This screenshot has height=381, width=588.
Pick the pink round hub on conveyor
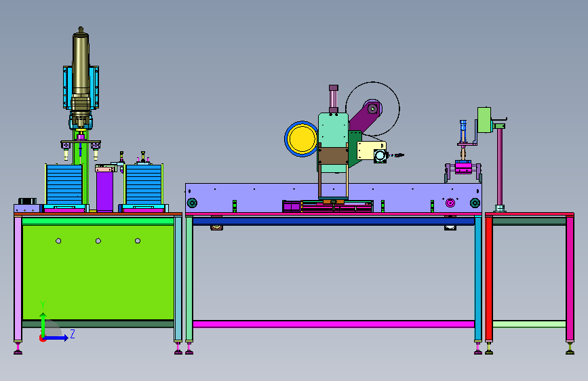point(450,203)
